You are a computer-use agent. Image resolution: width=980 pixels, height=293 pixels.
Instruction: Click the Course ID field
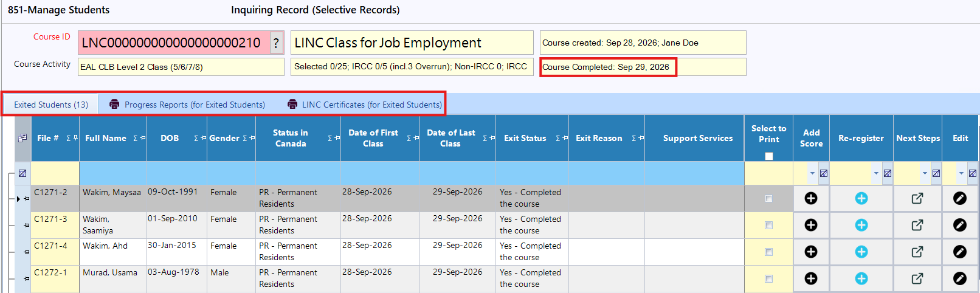[x=174, y=43]
